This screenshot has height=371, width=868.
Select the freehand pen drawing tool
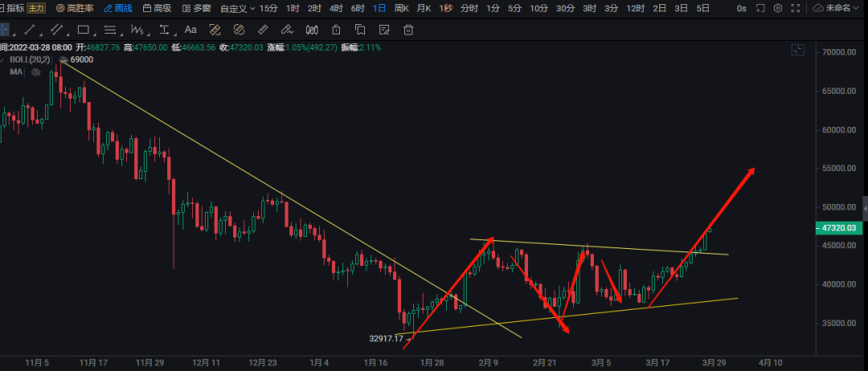click(x=287, y=30)
